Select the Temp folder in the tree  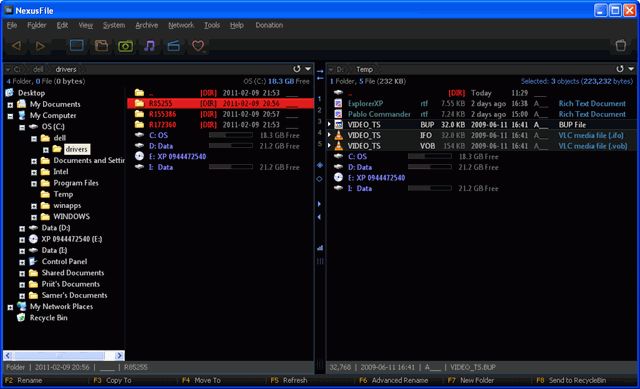63,194
